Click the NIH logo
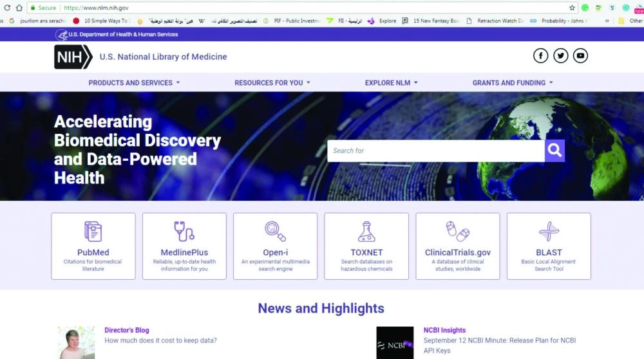The height and width of the screenshot is (359, 644). pyautogui.click(x=72, y=57)
